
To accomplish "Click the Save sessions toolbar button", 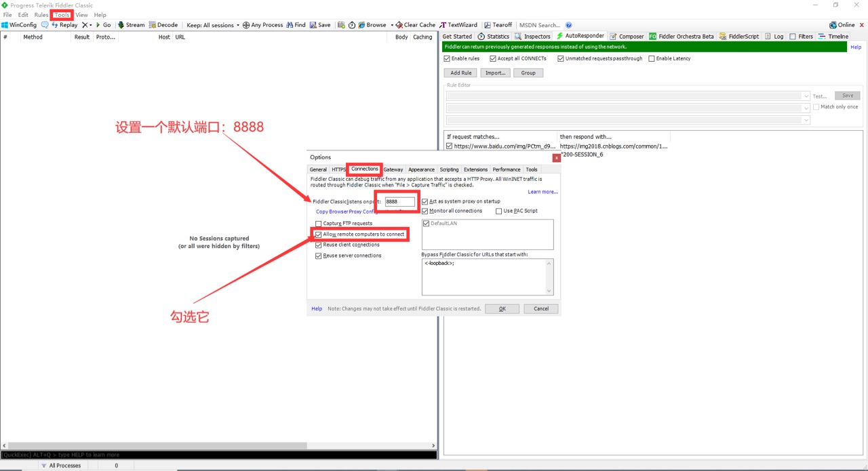I will 320,25.
